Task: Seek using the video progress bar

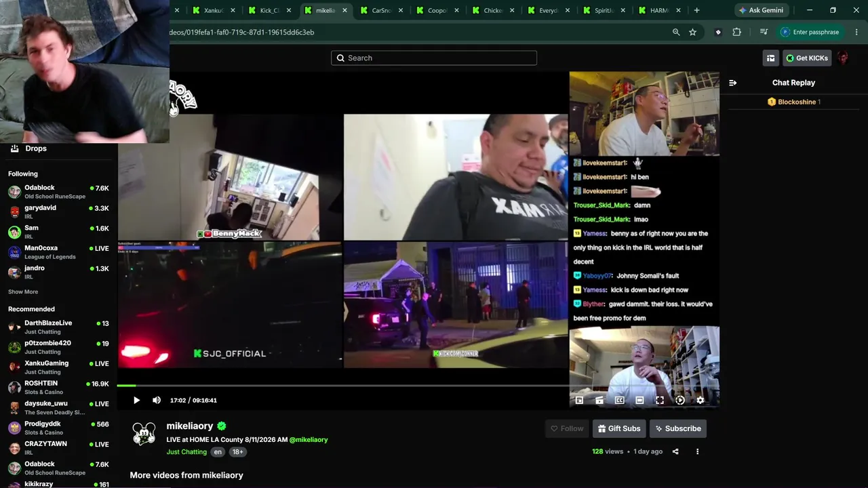Action: click(418, 386)
